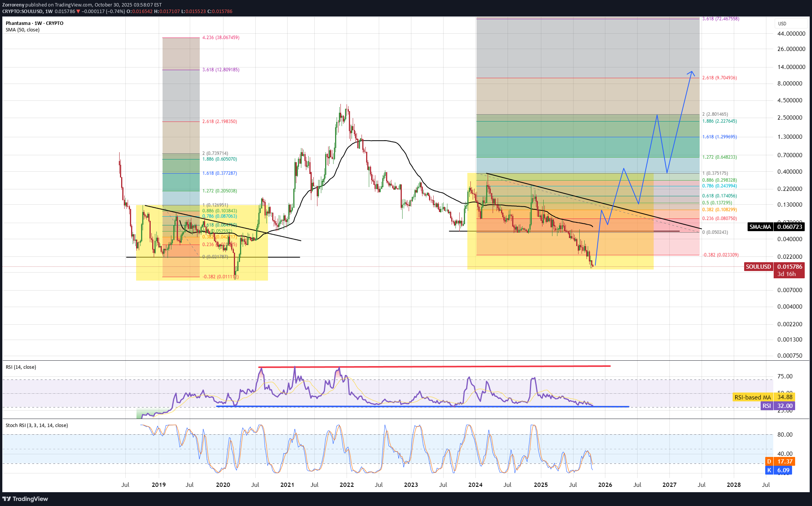This screenshot has height=506, width=812.
Task: Select the SMA (50, close) indicator title
Action: tap(23, 30)
